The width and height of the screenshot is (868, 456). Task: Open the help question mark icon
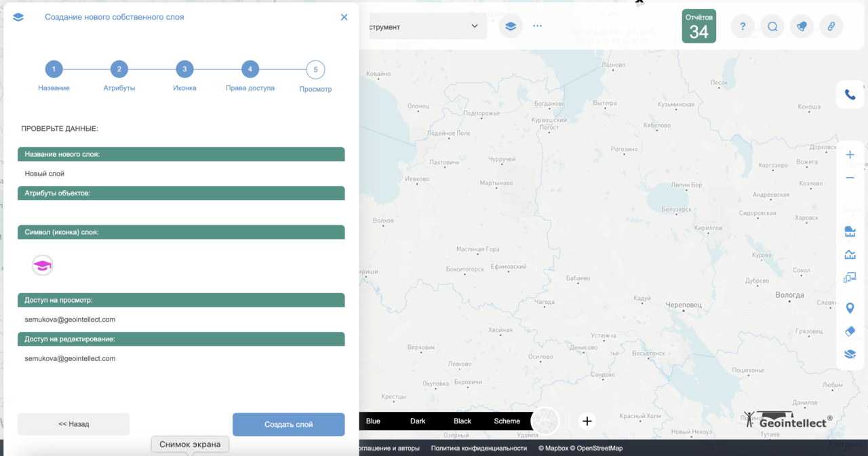coord(742,26)
